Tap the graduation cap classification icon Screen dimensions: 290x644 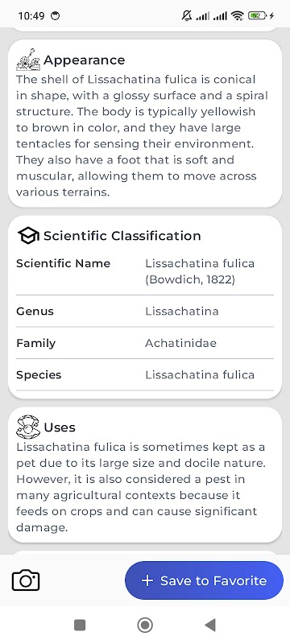pos(28,236)
